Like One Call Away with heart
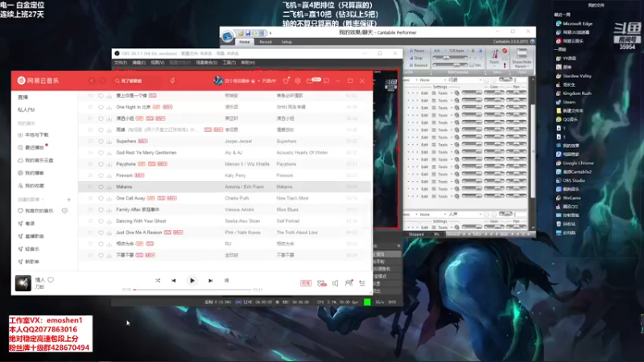Screen dimensions: 644x362 click(101, 198)
